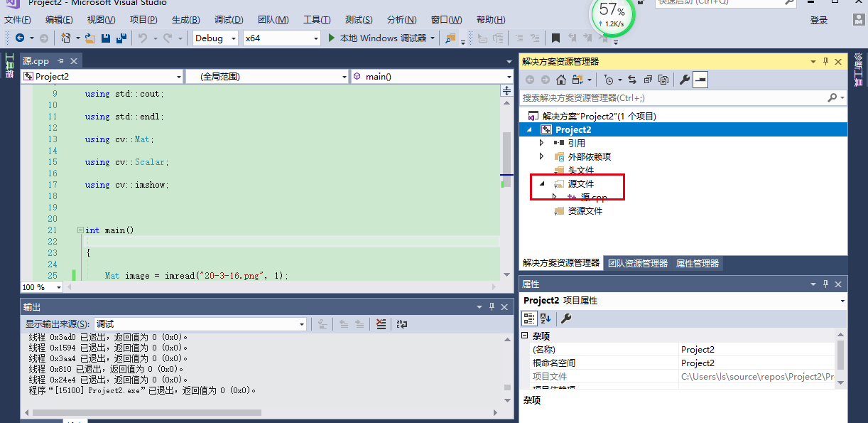868x423 pixels.
Task: Collapse the Project2 project node
Action: [x=528, y=129]
